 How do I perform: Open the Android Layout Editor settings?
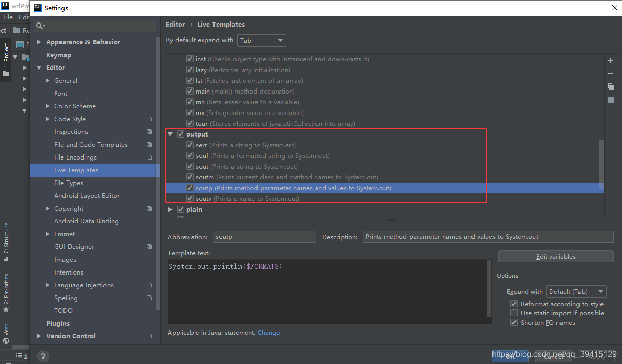[87, 196]
